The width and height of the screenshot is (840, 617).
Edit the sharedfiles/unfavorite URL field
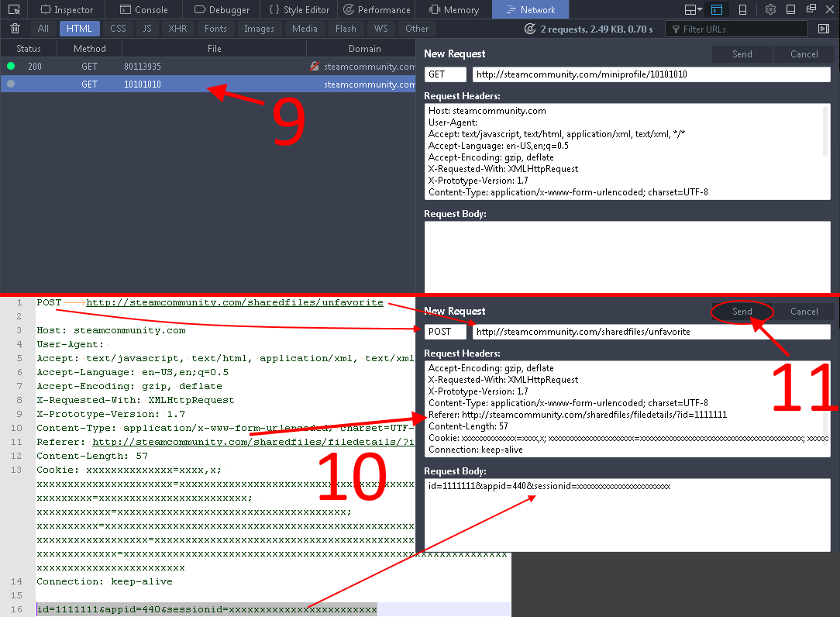[652, 332]
